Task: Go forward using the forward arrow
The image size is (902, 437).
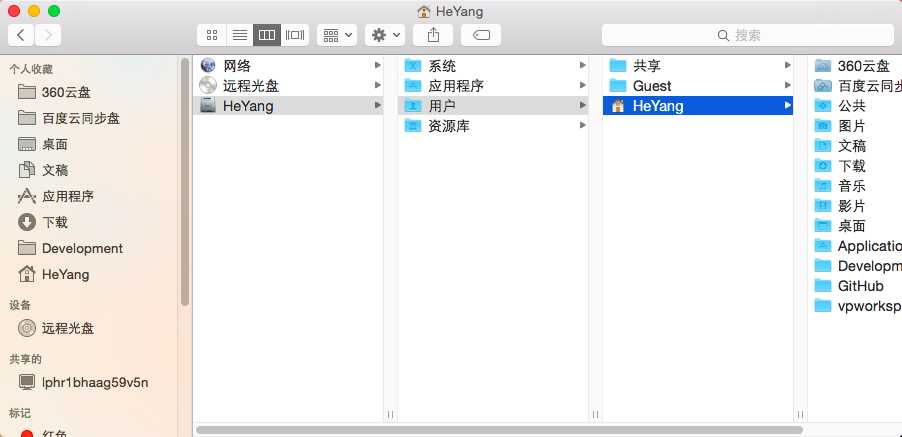Action: [48, 35]
